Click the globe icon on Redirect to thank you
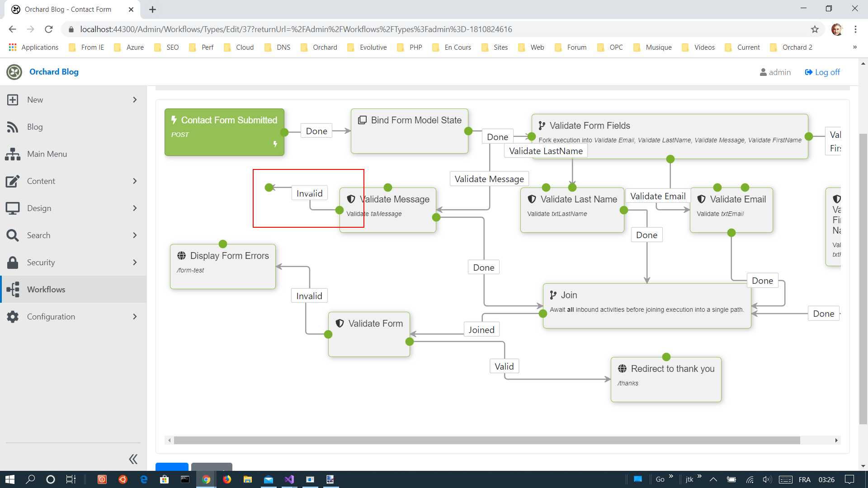The width and height of the screenshot is (868, 488). [622, 368]
